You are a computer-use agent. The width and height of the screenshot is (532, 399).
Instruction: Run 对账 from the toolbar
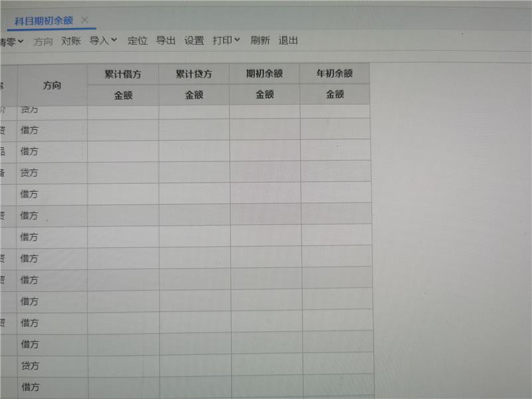[71, 41]
